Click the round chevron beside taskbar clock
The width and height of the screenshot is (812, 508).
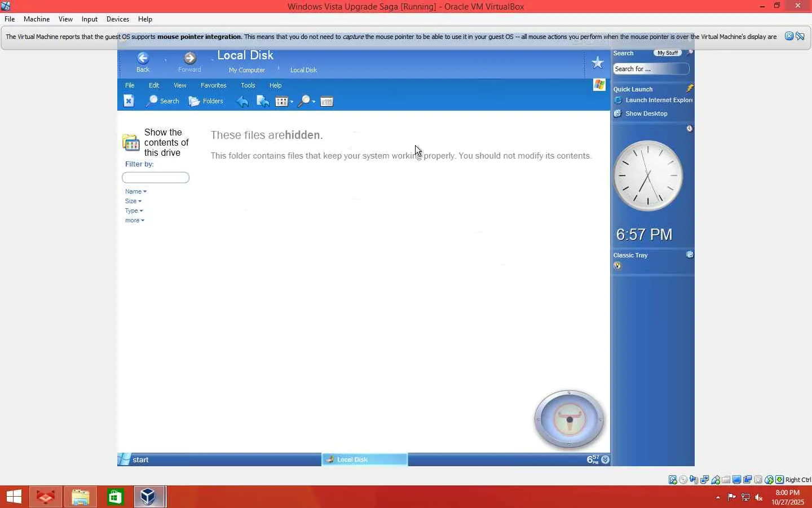pos(606,459)
